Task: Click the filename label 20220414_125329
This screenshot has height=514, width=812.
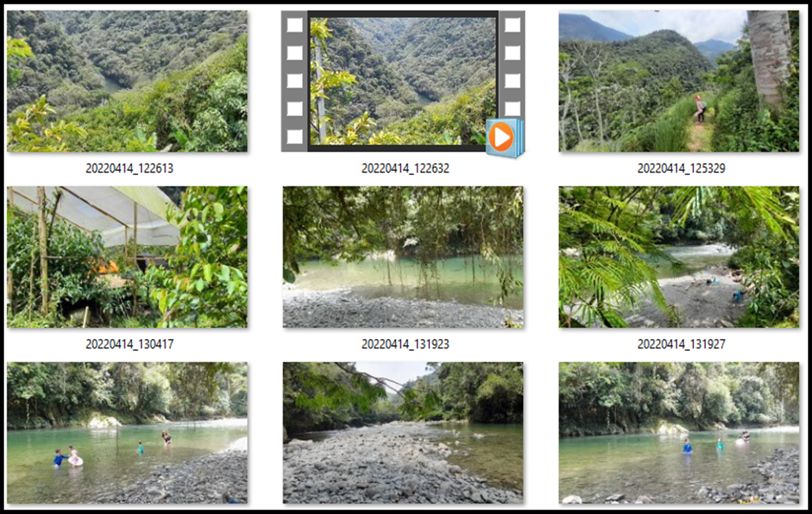Action: [x=680, y=168]
